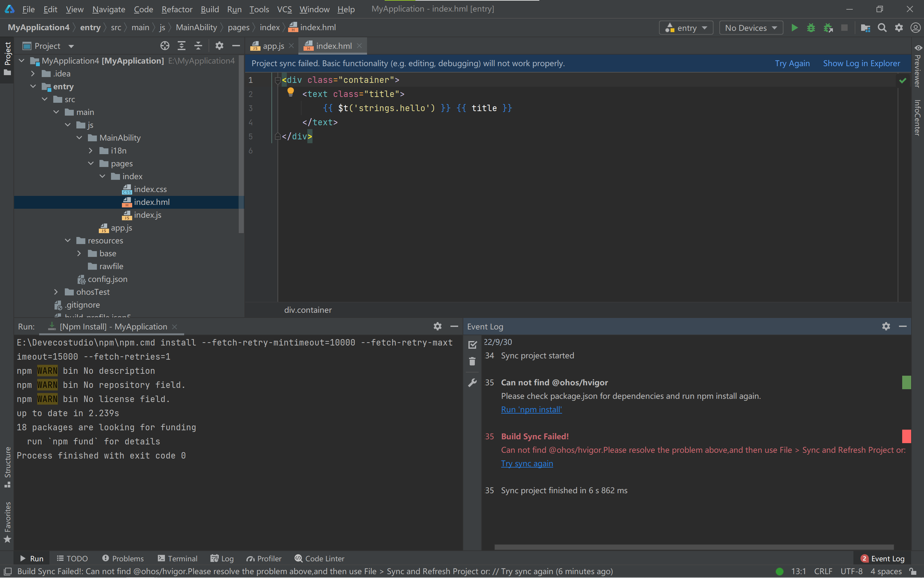Toggle the Profiler tool window
This screenshot has width=924, height=578.
coord(264,558)
